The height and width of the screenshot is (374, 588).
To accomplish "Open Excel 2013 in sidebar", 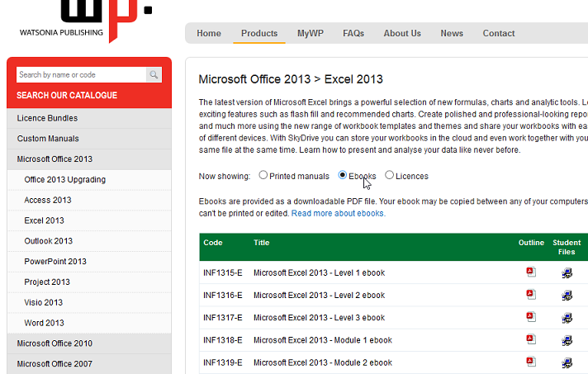I will pyautogui.click(x=89, y=220).
